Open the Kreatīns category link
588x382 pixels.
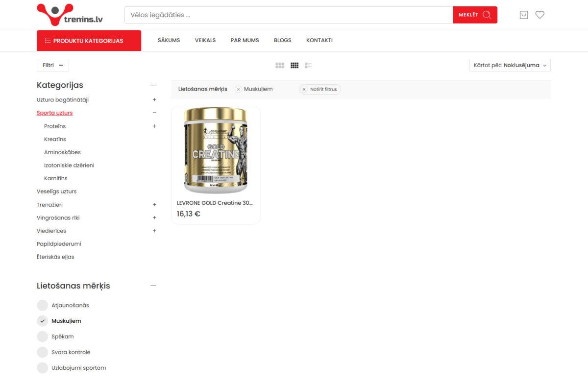point(54,139)
